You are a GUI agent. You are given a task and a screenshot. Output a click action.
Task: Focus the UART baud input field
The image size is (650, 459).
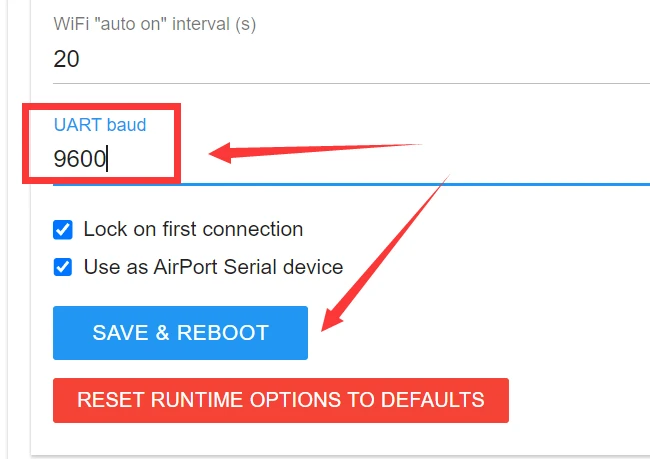tap(352, 159)
